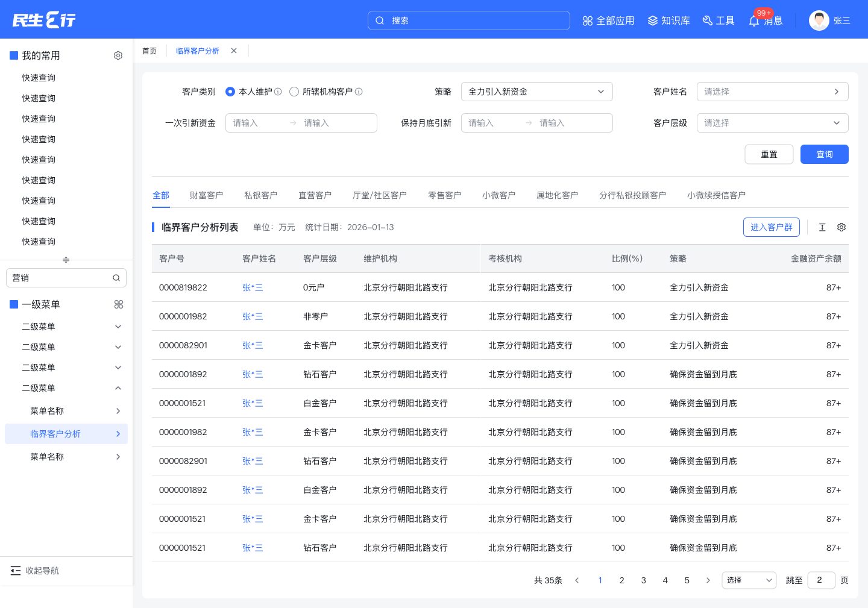The height and width of the screenshot is (608, 868).
Task: Go to page 2
Action: (x=622, y=580)
